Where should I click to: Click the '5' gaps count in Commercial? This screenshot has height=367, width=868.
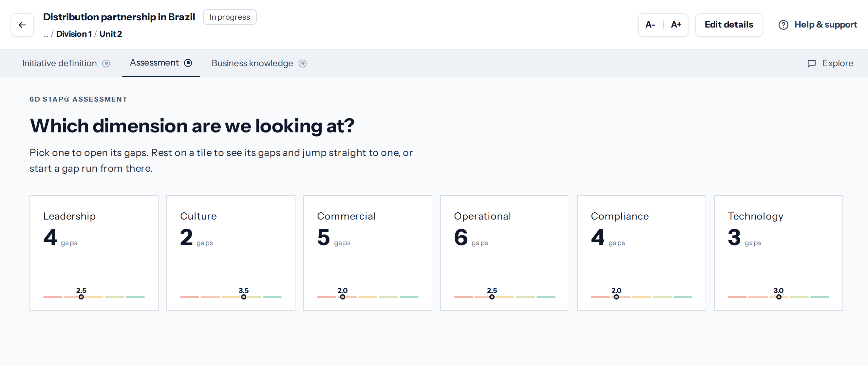coord(324,238)
